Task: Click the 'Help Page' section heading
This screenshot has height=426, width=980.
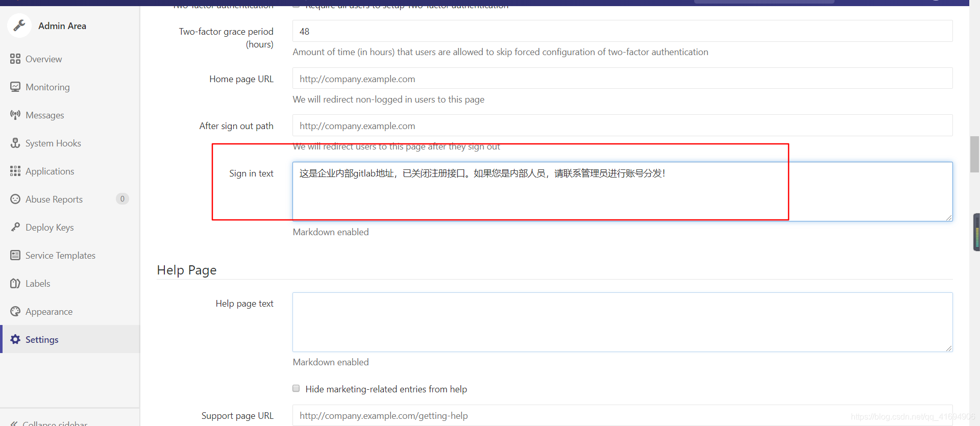Action: (187, 270)
